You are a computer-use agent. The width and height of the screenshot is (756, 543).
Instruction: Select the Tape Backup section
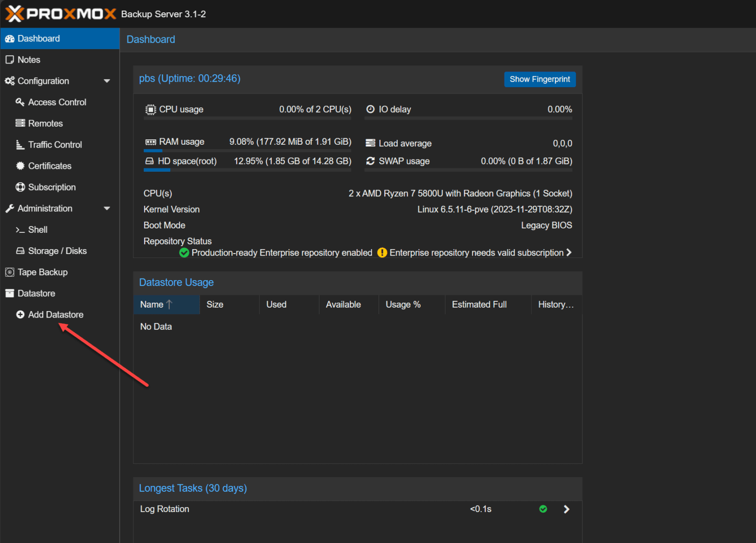[42, 272]
